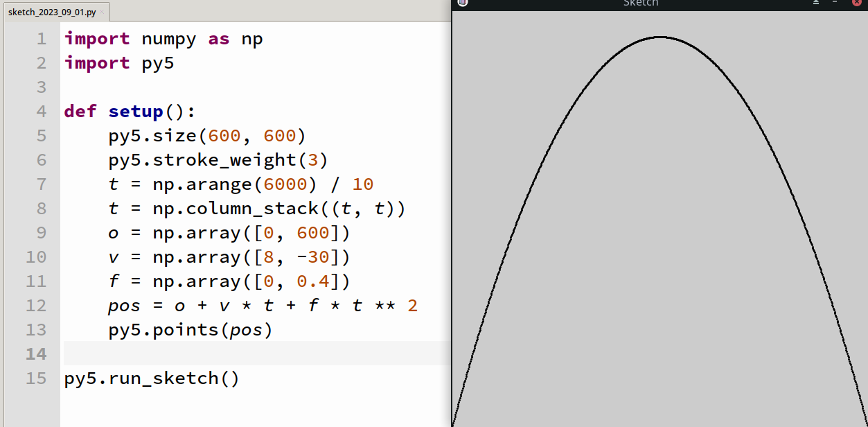Click the Sketch window app icon

point(463,3)
